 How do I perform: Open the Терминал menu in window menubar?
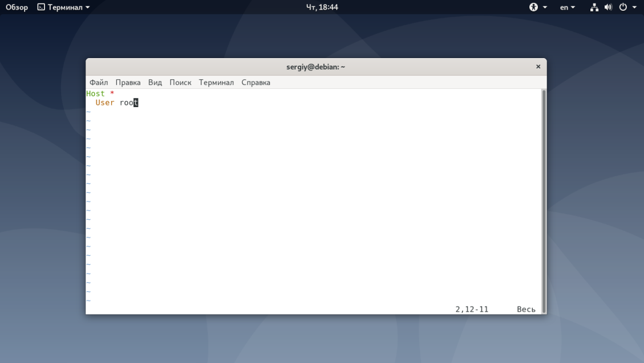[216, 83]
